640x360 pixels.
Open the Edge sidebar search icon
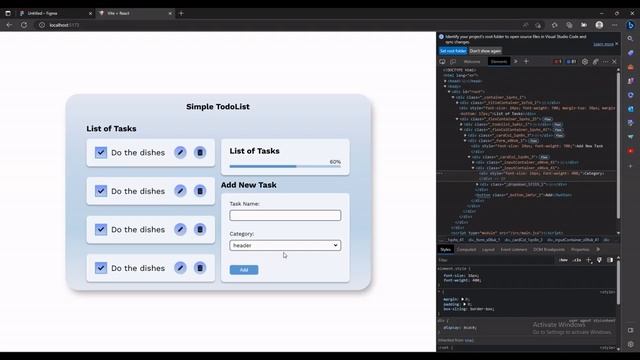click(630, 39)
